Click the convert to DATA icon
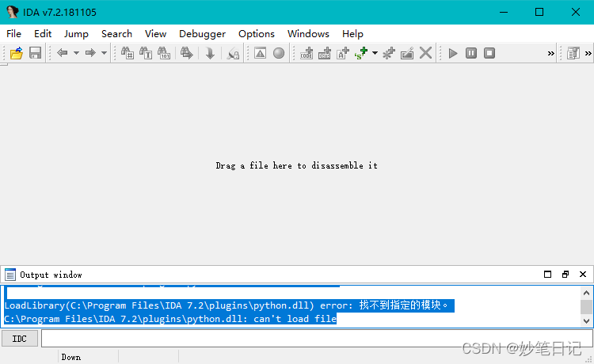The height and width of the screenshot is (364, 594). pyautogui.click(x=324, y=53)
